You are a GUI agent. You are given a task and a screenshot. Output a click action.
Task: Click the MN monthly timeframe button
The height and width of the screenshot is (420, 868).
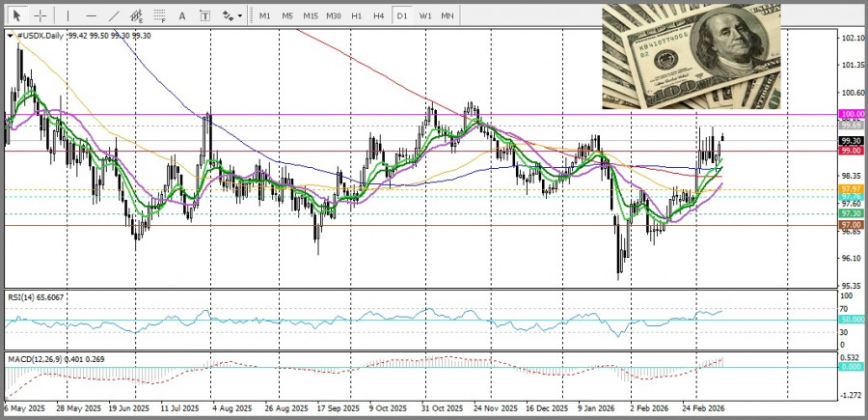click(x=448, y=15)
